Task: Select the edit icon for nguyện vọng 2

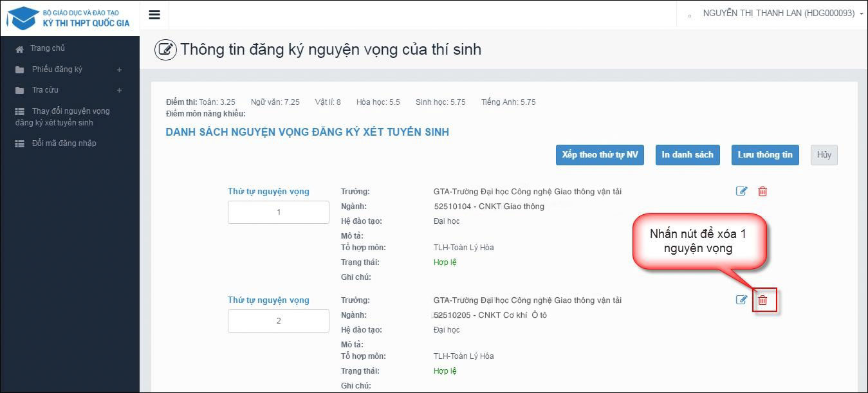Action: (x=742, y=300)
